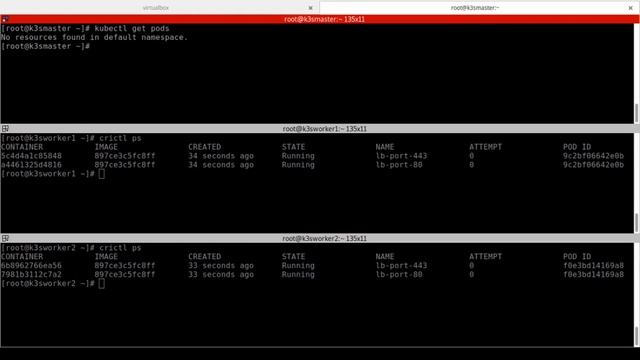Click 'No resources found in default namespace.' line

click(94, 38)
